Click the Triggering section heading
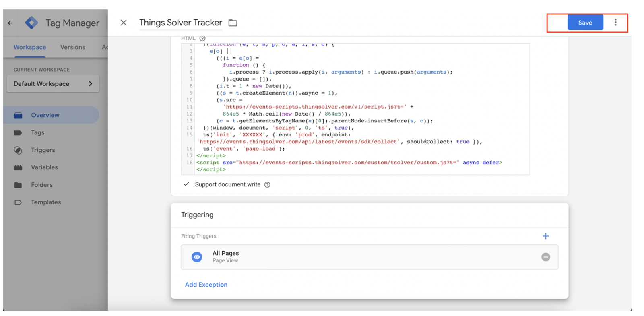 [x=197, y=215]
